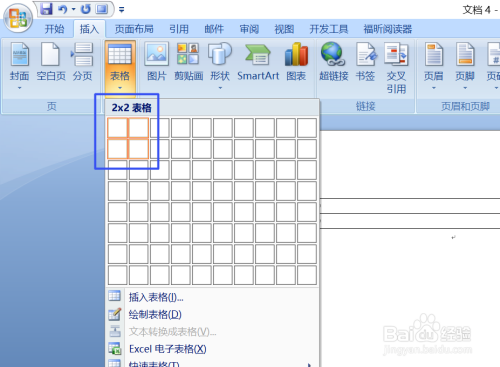The height and width of the screenshot is (367, 500).
Task: Select the bottom-left cell of the table grid
Action: click(117, 275)
